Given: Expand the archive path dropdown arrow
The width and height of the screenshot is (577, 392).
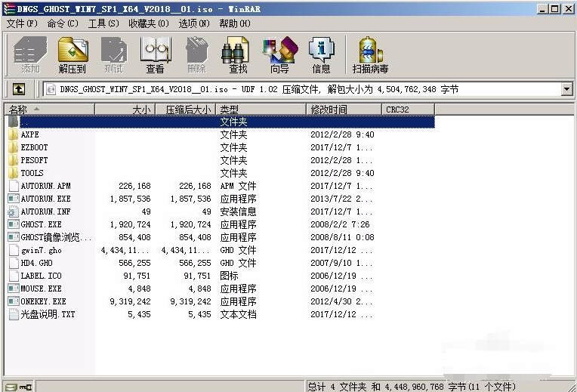Looking at the screenshot, I should pyautogui.click(x=566, y=89).
